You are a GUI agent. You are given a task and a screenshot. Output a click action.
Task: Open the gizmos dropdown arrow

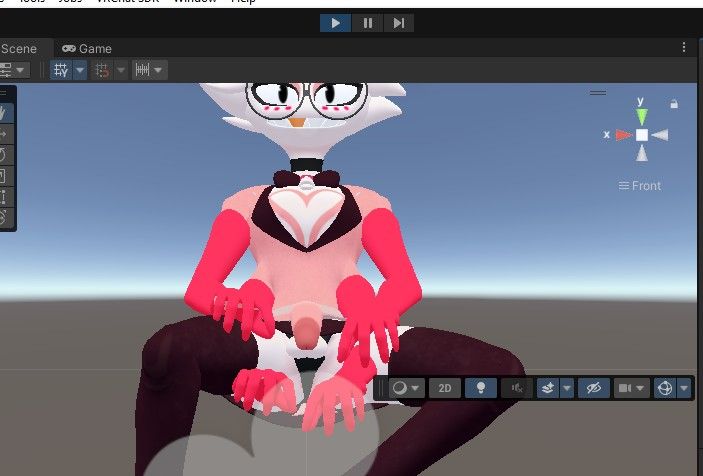[684, 388]
